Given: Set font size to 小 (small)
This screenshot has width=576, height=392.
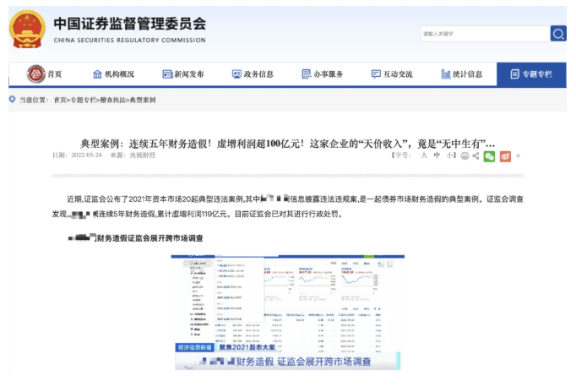Looking at the screenshot, I should point(449,155).
